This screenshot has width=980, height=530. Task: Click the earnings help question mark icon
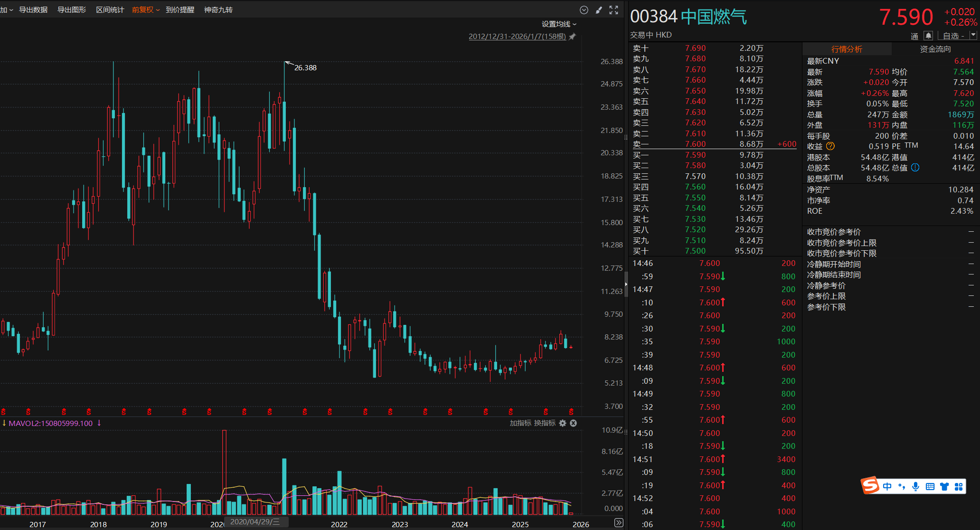click(x=830, y=146)
